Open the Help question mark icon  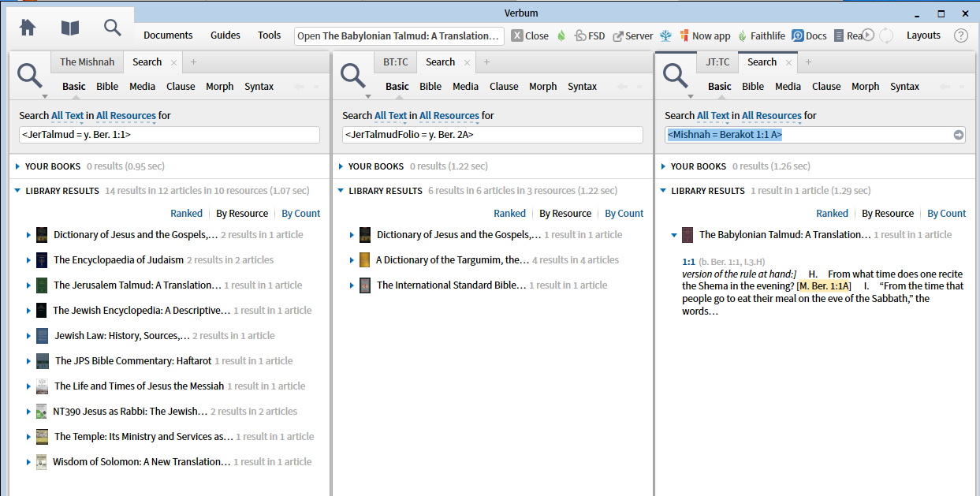click(960, 35)
